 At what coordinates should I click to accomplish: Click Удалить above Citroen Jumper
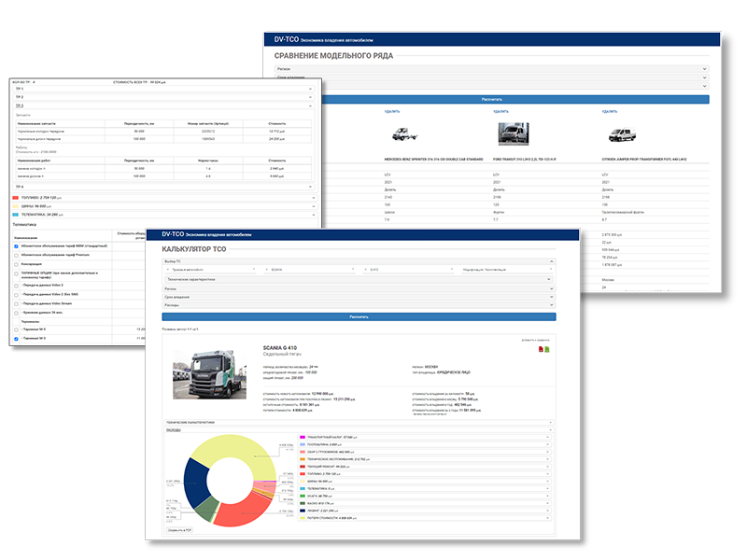click(x=610, y=111)
